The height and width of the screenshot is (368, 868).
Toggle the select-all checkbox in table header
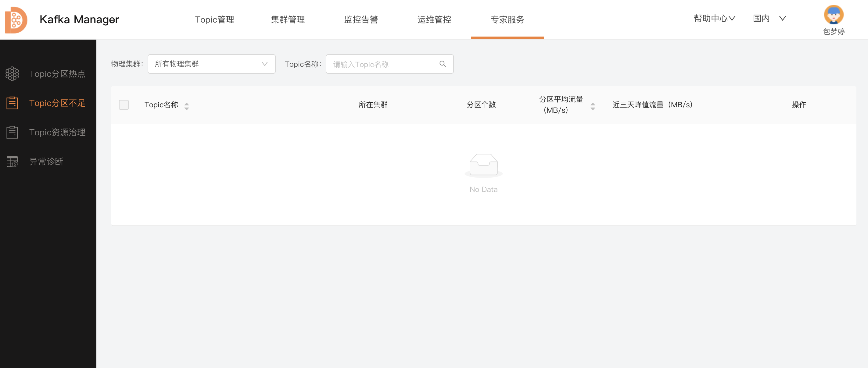pos(124,105)
